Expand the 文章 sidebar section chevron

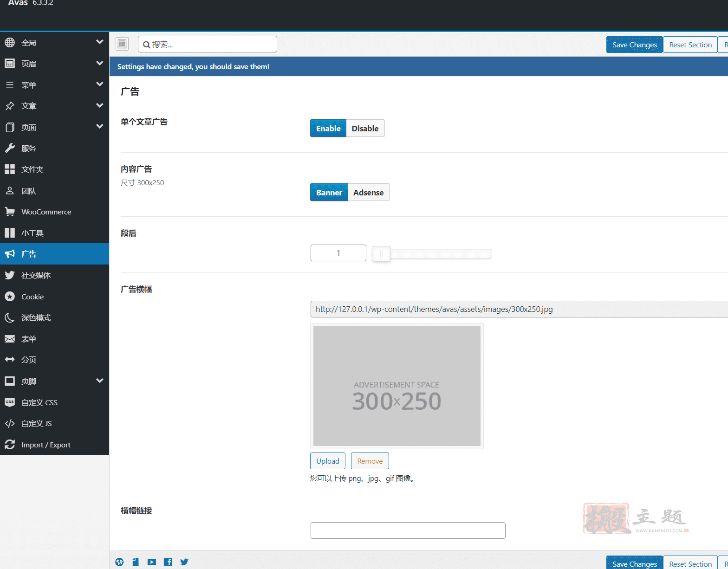coord(99,106)
